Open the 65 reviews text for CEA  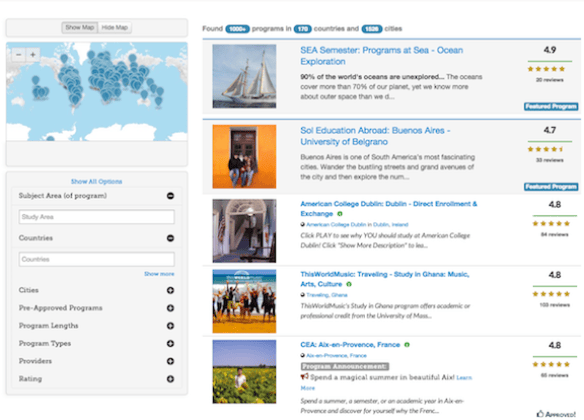[x=555, y=375]
